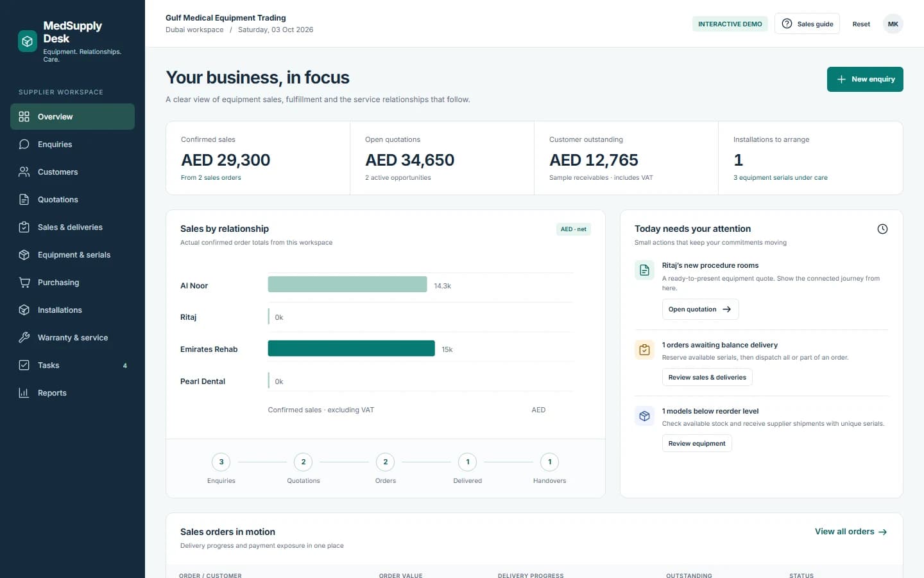
Task: Click the document icon beside Ritaj's procedure rooms
Action: 644,270
